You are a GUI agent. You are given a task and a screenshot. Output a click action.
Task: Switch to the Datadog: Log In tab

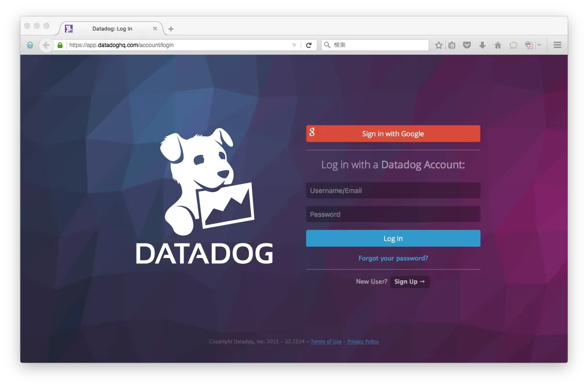coord(112,29)
